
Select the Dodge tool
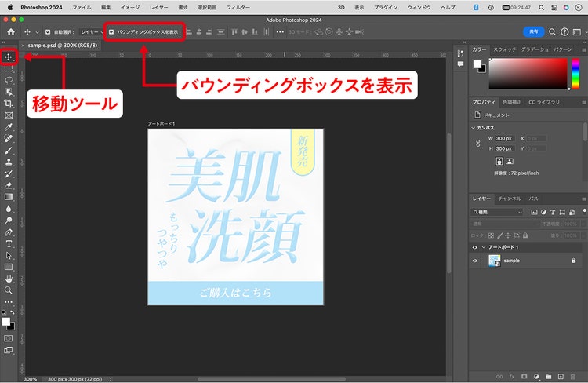(x=9, y=221)
